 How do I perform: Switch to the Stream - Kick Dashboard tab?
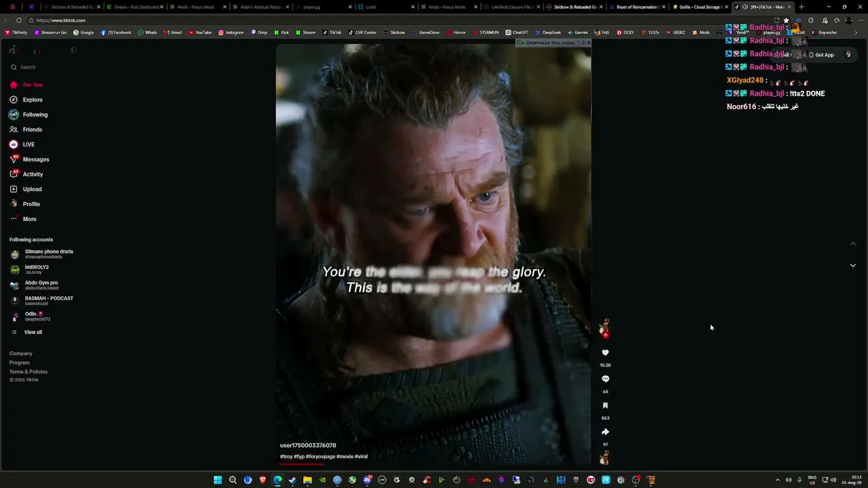pos(134,7)
